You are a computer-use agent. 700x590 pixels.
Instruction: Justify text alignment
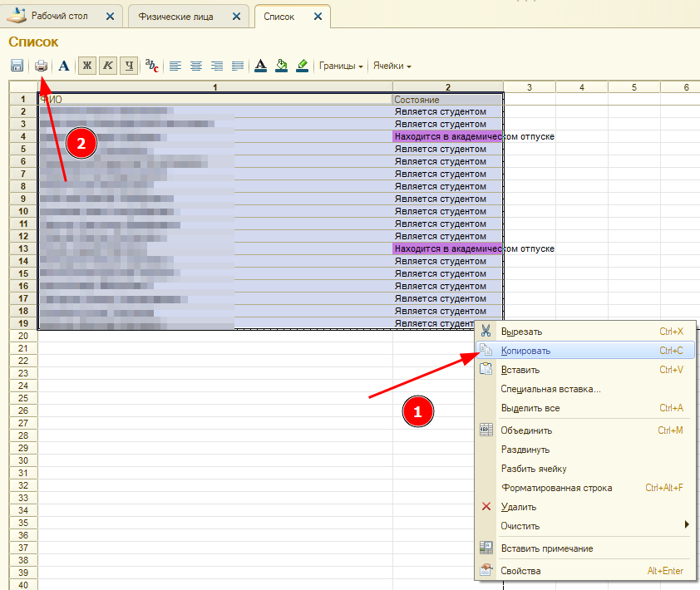click(237, 66)
